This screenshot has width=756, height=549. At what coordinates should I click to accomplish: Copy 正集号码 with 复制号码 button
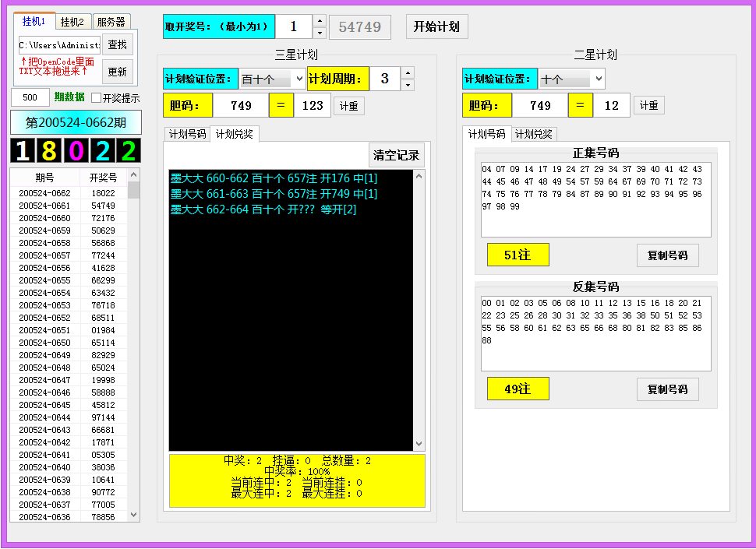click(667, 255)
